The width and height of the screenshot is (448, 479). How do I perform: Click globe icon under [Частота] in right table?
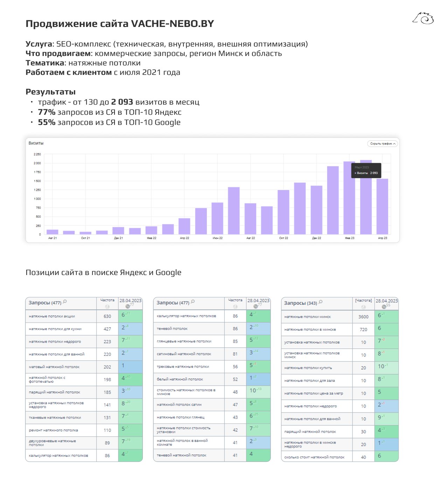click(363, 307)
